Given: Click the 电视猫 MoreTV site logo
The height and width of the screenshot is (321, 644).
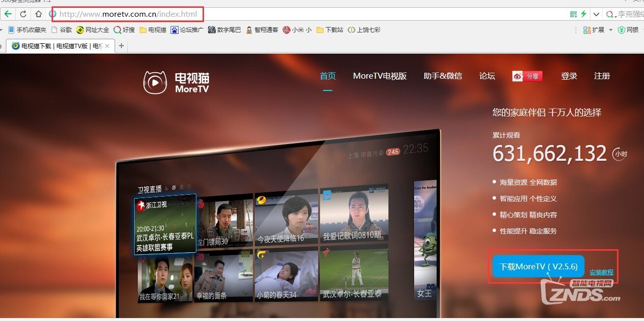Looking at the screenshot, I should [x=176, y=83].
